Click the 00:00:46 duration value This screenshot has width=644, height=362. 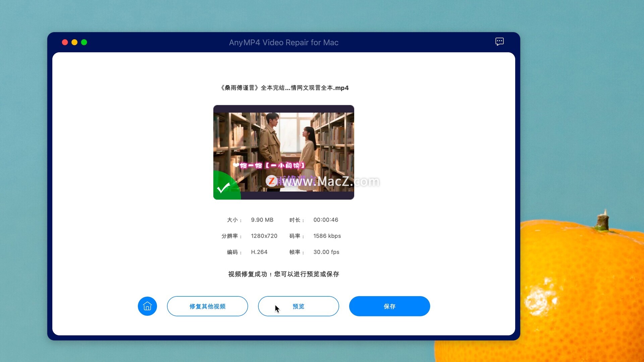pos(326,220)
